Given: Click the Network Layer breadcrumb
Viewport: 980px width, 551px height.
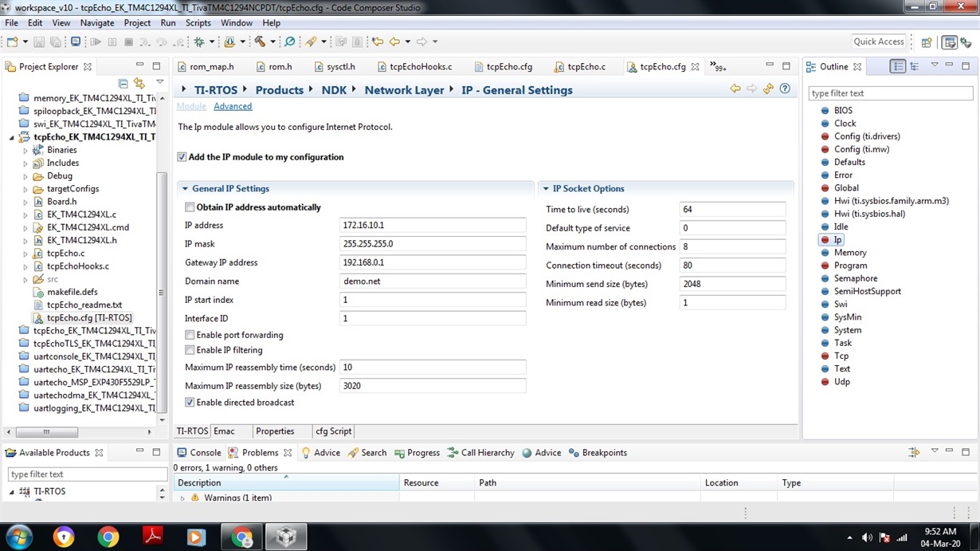Looking at the screenshot, I should click(x=404, y=90).
